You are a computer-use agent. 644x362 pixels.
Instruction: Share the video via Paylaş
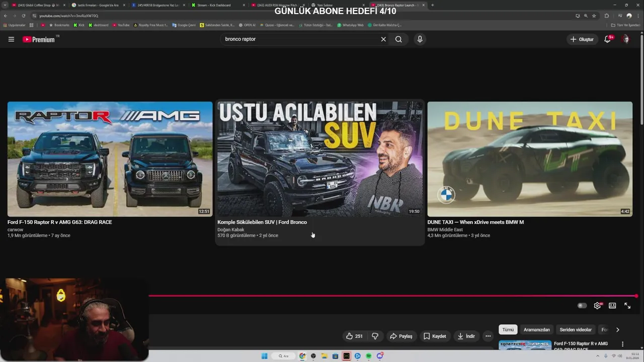coord(401,336)
